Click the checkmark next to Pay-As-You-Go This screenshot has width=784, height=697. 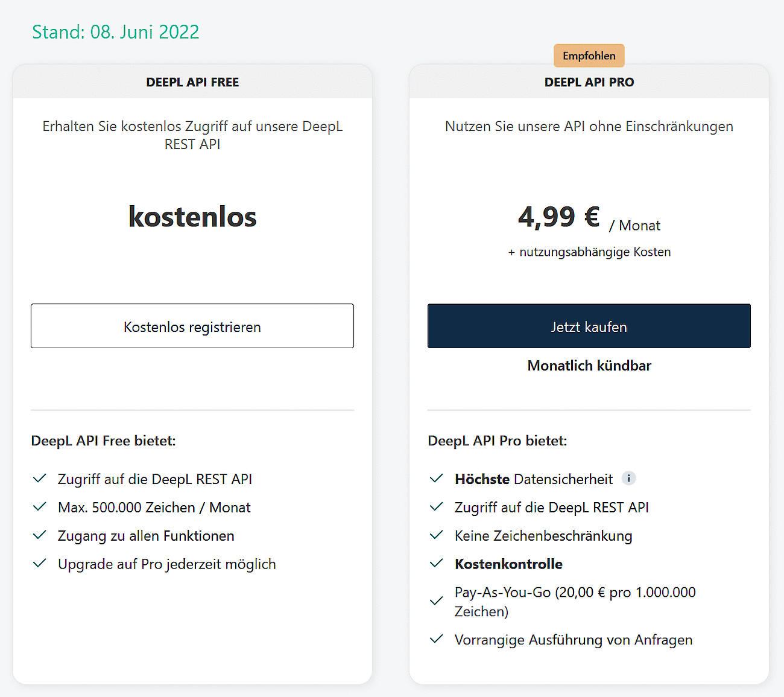tap(436, 602)
